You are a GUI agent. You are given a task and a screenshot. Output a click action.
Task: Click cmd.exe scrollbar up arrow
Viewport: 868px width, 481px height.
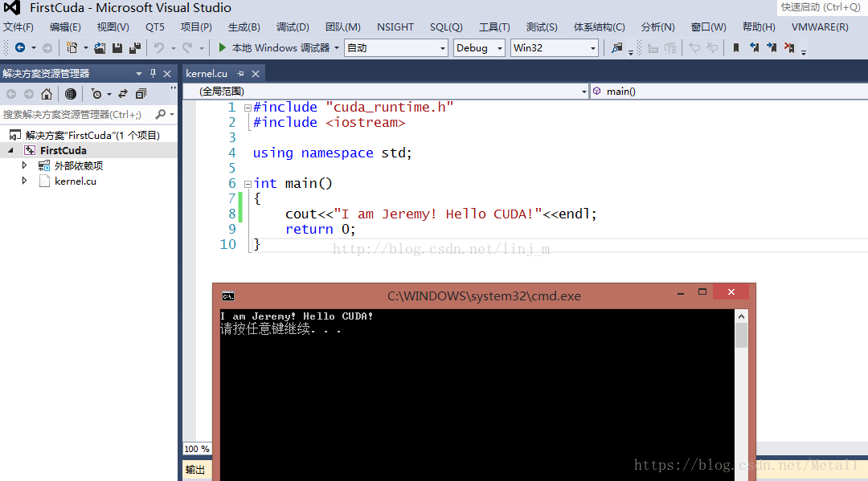coord(741,316)
